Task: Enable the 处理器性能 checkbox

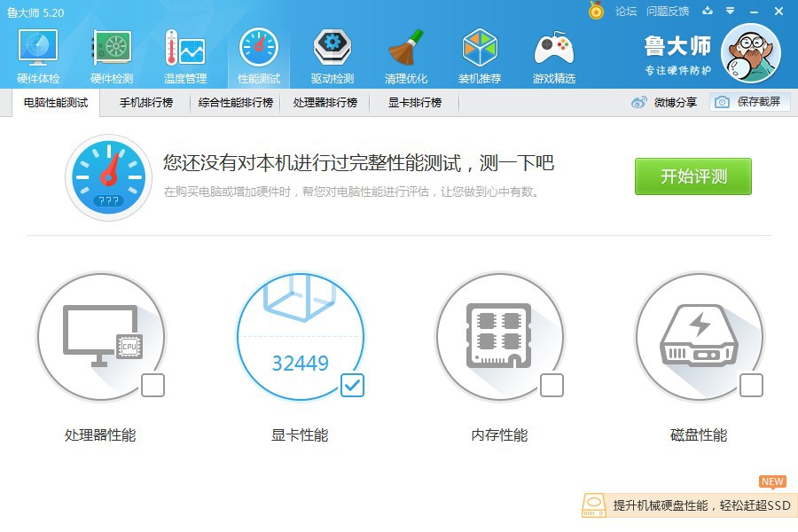Action: click(153, 386)
